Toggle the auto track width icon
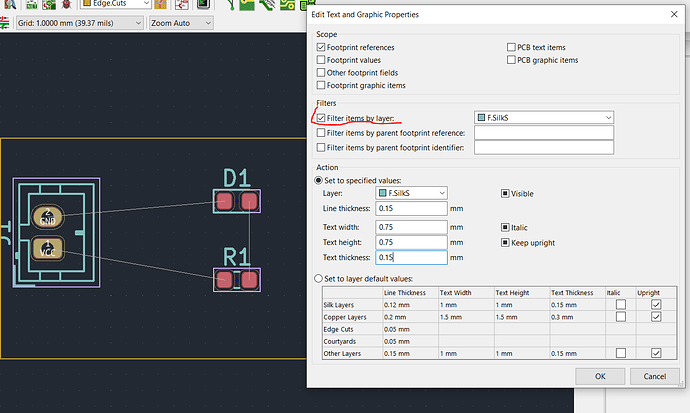The height and width of the screenshot is (413, 690). [4, 23]
